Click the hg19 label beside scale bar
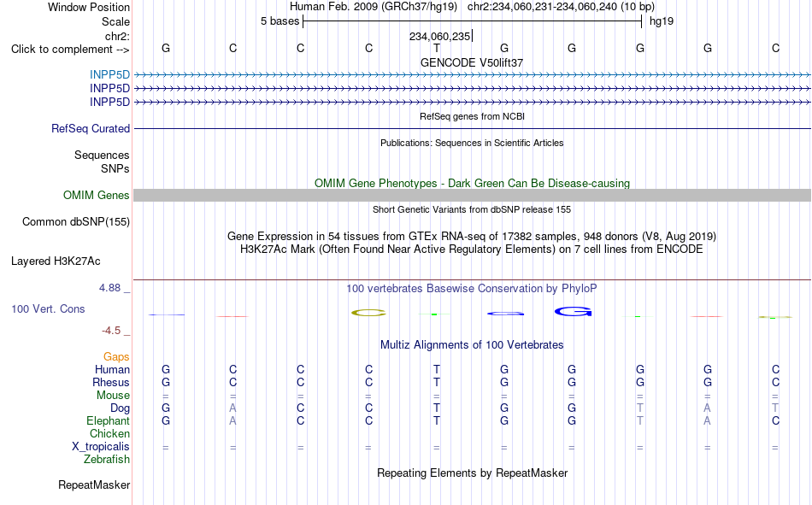The image size is (812, 505). 662,21
